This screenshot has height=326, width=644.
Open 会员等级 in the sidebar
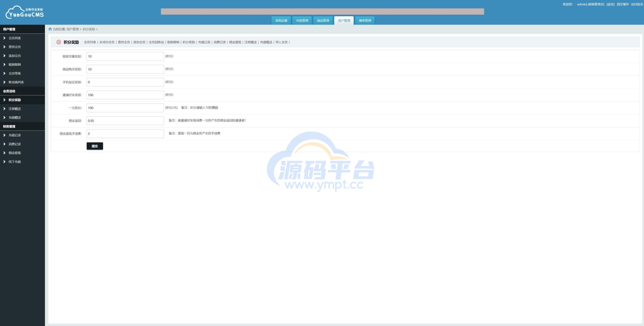(x=15, y=73)
